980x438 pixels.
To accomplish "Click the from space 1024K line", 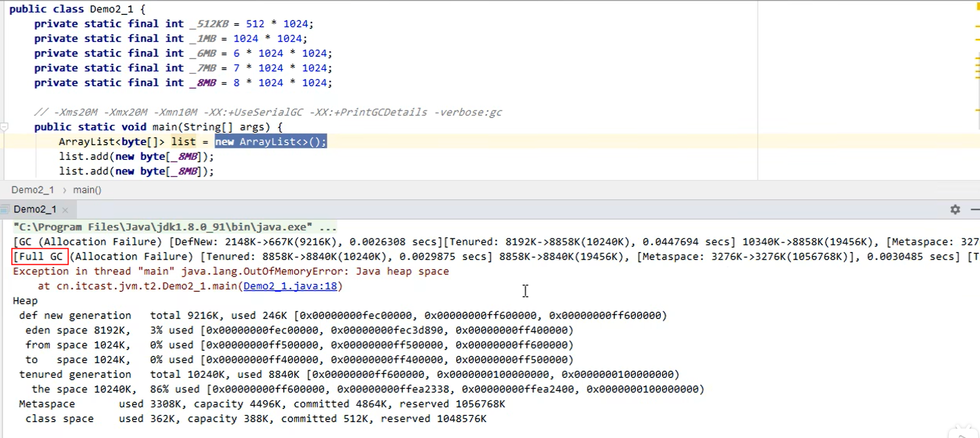I will point(299,345).
